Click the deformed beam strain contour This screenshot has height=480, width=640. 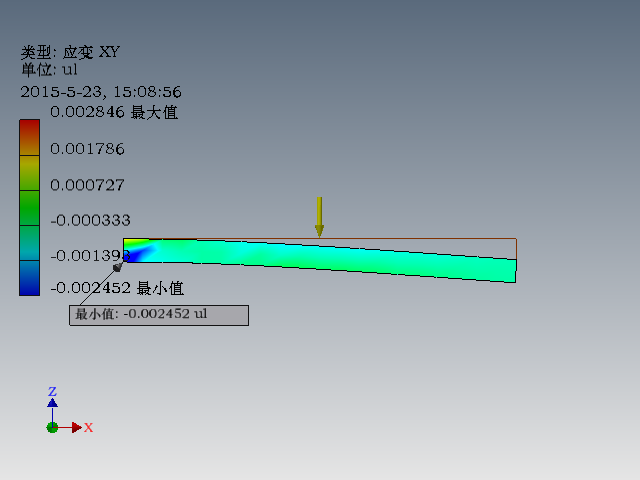click(x=320, y=258)
